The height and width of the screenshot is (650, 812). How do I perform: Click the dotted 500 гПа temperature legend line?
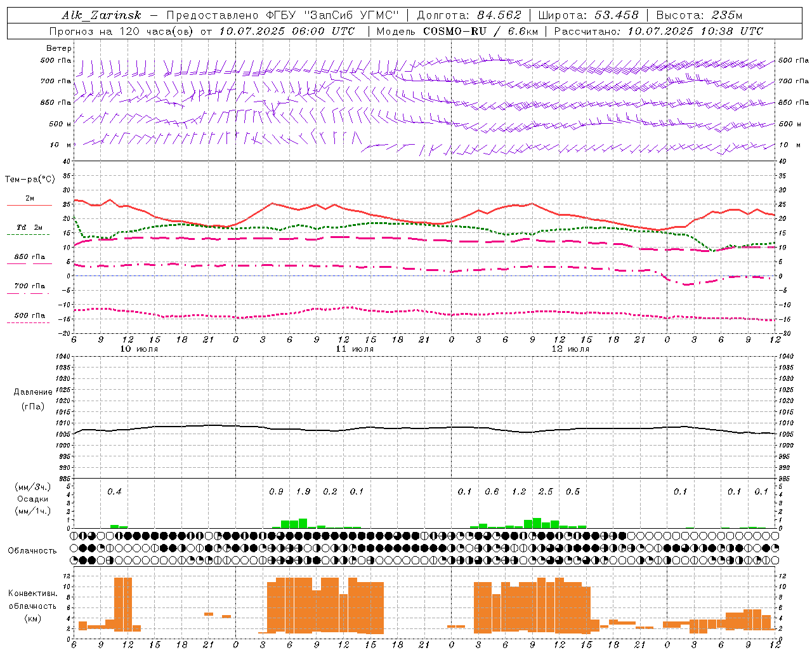click(x=28, y=322)
